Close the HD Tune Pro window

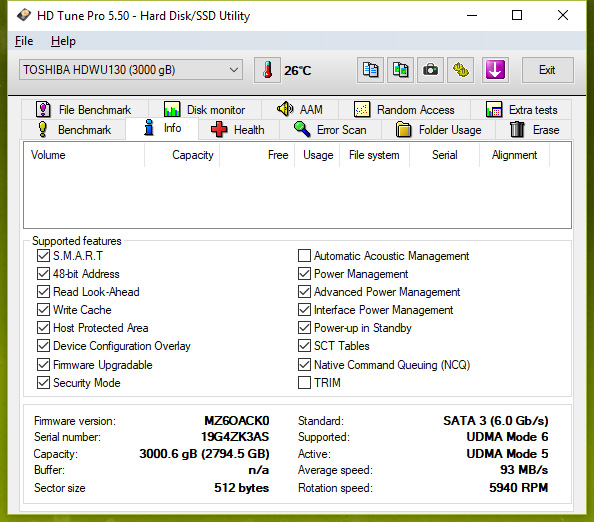coord(563,15)
